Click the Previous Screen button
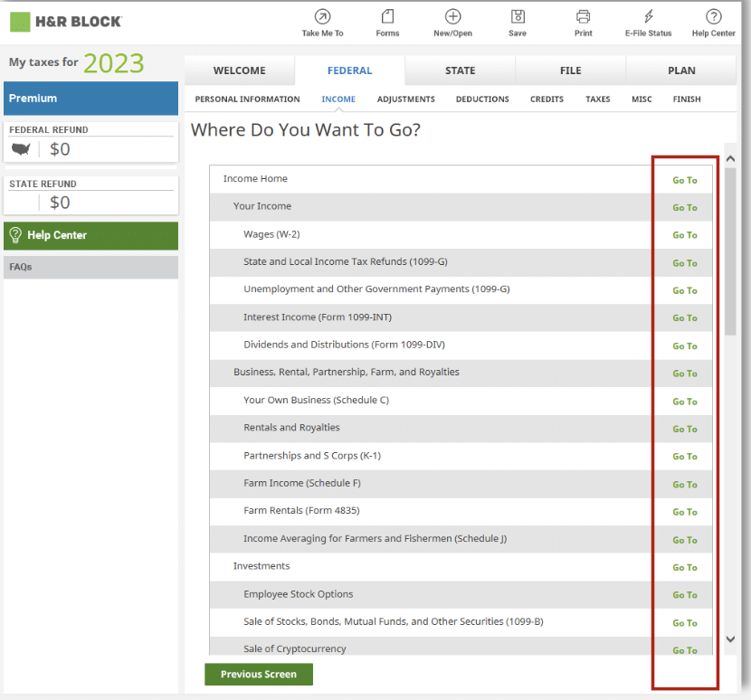751x700 pixels. (258, 674)
